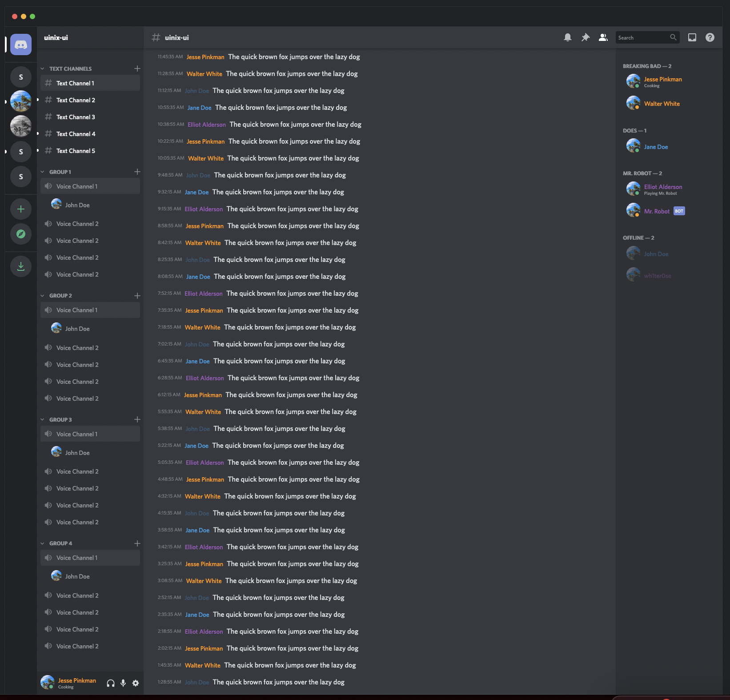Image resolution: width=730 pixels, height=700 pixels.
Task: Collapse the GROUP 3 category
Action: (x=43, y=419)
